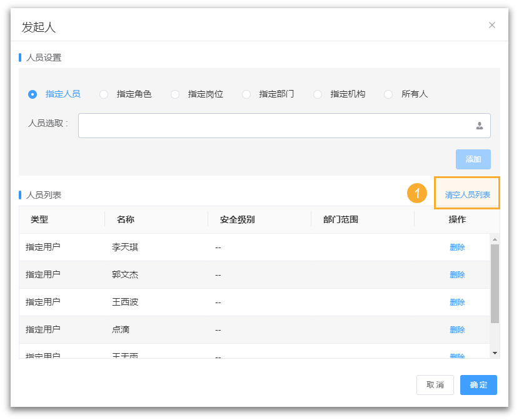
Task: Confirm with the 确定 button
Action: [x=478, y=385]
